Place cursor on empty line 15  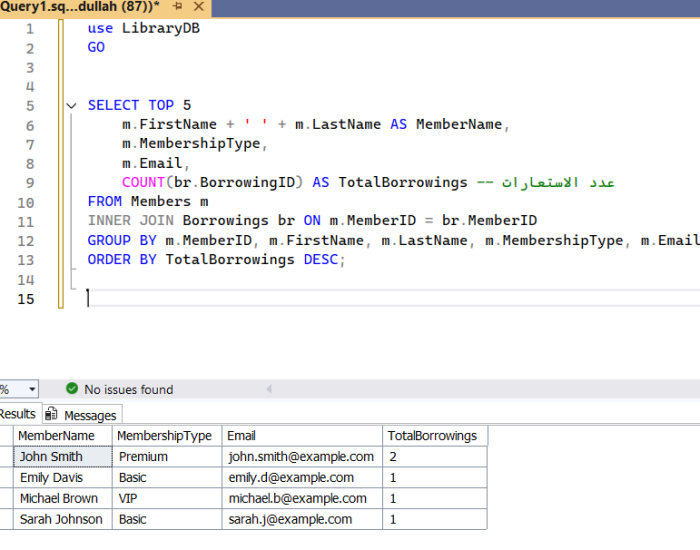[300, 299]
